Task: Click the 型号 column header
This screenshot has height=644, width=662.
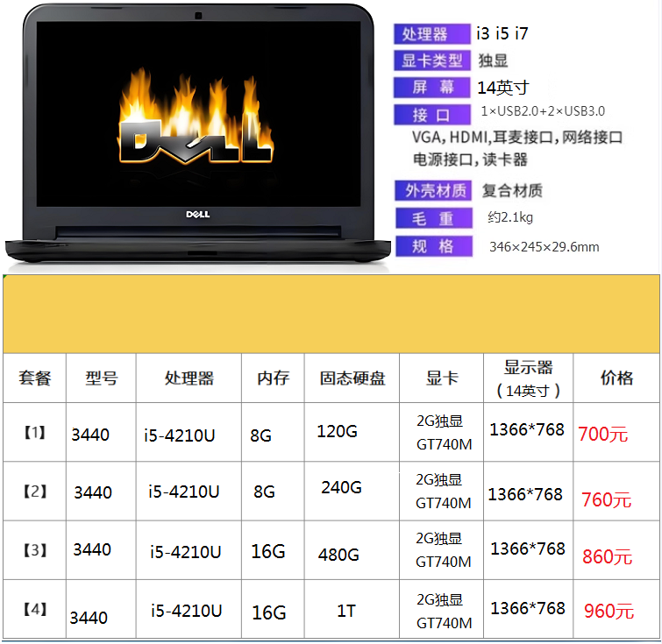Action: (x=102, y=378)
